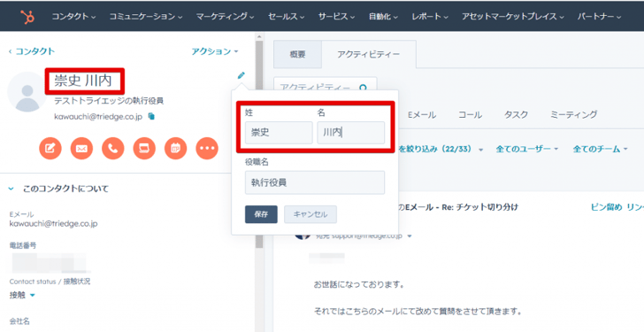Viewport: 644px width, 332px height.
Task: Click the pencil edit icon beside contact name
Action: point(241,75)
